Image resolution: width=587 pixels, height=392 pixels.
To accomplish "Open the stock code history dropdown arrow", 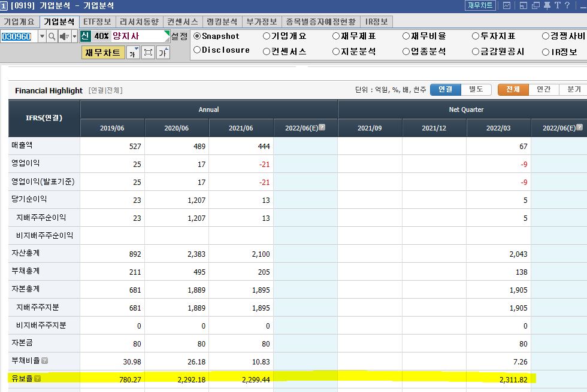I will pyautogui.click(x=42, y=37).
